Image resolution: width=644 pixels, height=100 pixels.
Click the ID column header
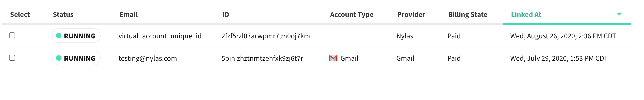pyautogui.click(x=225, y=15)
